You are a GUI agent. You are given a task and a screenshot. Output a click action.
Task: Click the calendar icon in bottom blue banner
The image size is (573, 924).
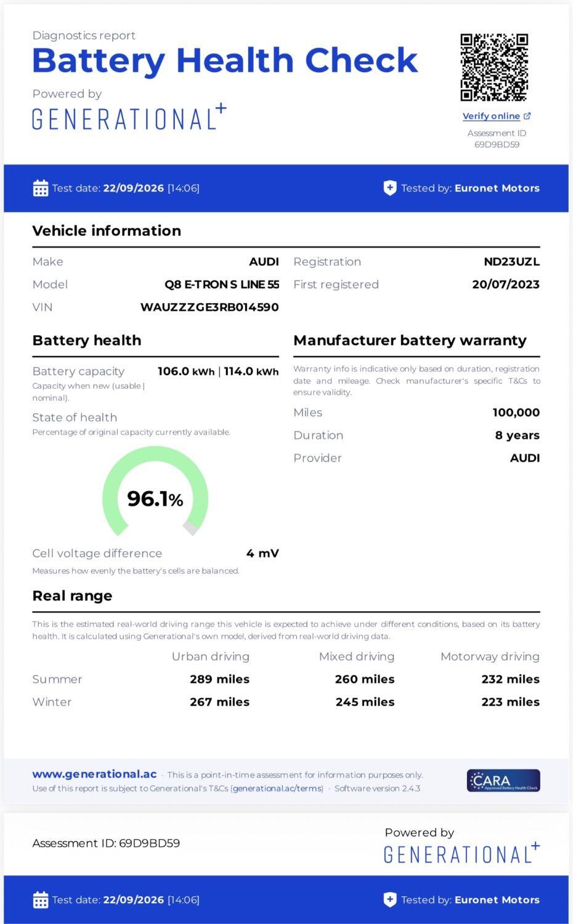(x=41, y=900)
